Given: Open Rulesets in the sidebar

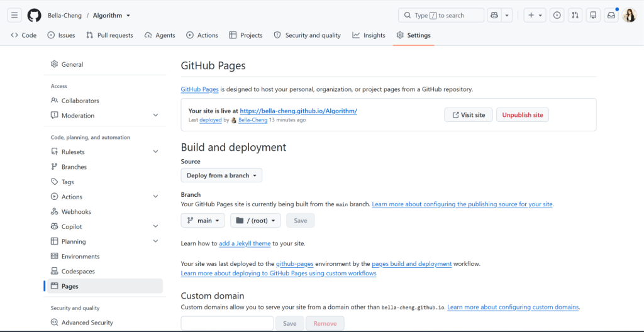Looking at the screenshot, I should point(73,152).
